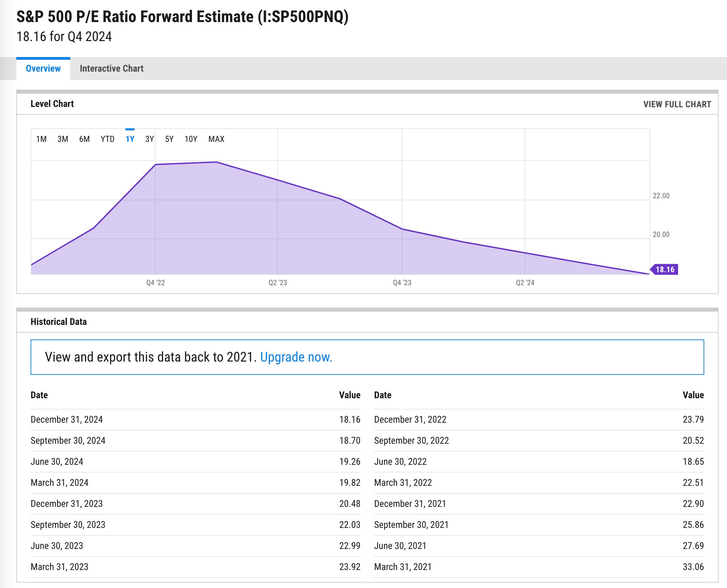Screen dimensions: 727x588
Task: Select the 3Y chart range
Action: click(149, 139)
